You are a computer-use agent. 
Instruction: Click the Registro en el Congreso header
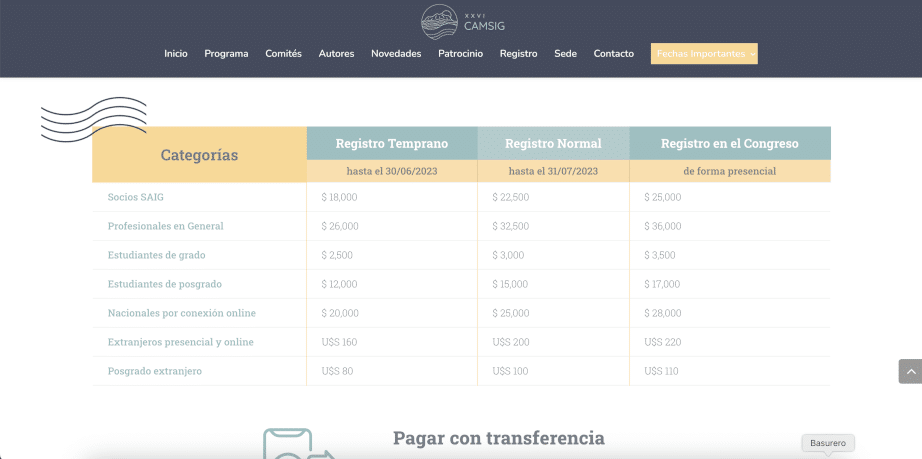point(729,144)
